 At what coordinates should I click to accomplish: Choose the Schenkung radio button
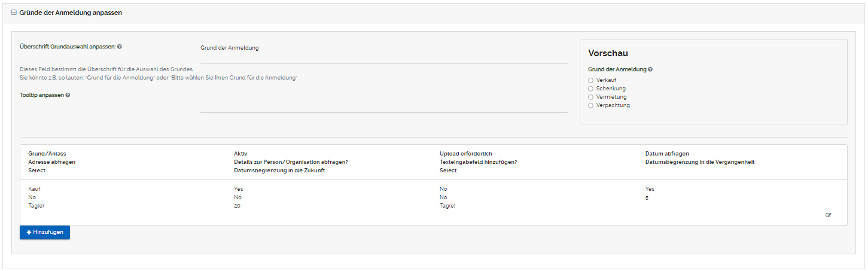pos(591,89)
